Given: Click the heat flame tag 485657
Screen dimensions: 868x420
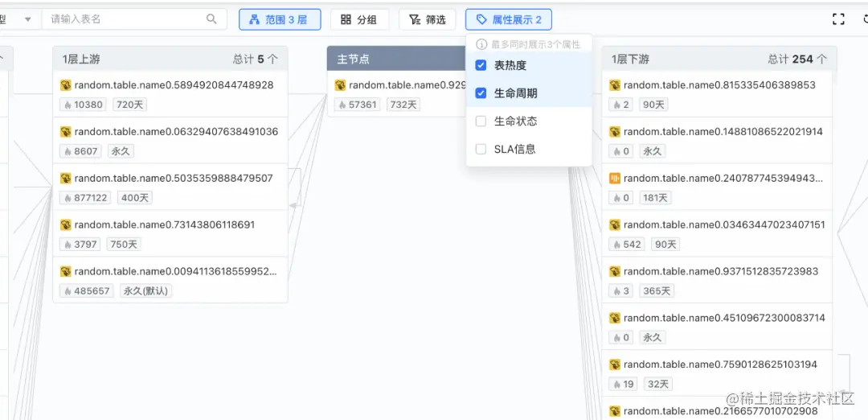Looking at the screenshot, I should click(86, 291).
